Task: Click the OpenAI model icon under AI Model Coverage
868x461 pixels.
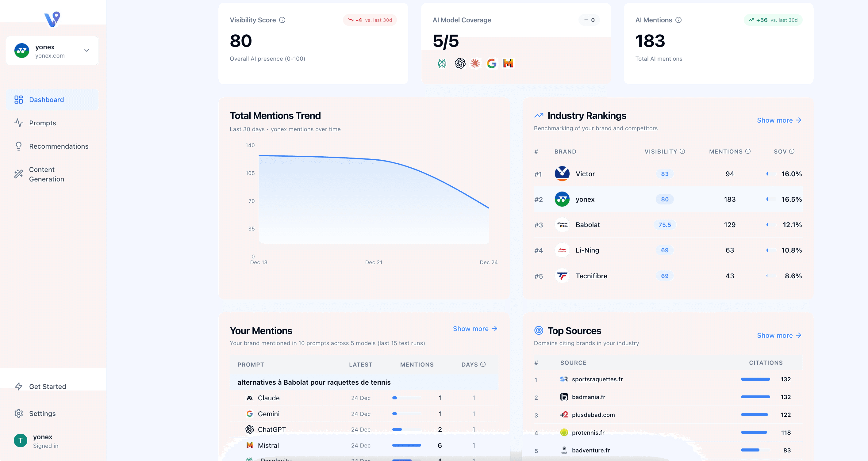Action: coord(459,63)
